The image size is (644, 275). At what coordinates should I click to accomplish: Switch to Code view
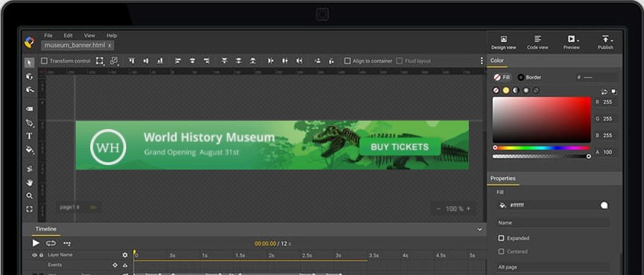pyautogui.click(x=538, y=42)
